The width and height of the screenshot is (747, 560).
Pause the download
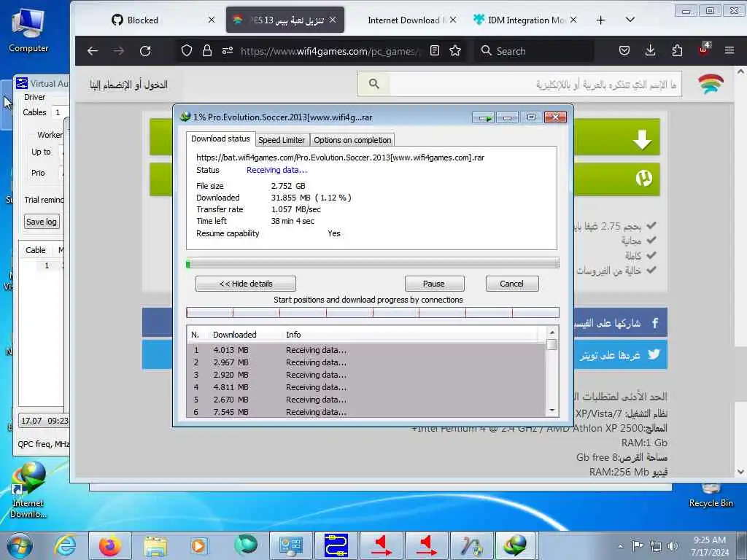434,284
